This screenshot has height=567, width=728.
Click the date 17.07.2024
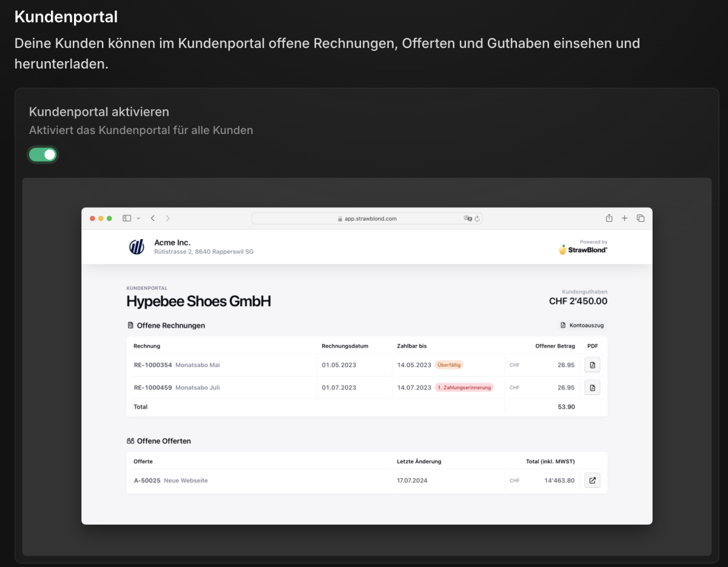pyautogui.click(x=413, y=480)
